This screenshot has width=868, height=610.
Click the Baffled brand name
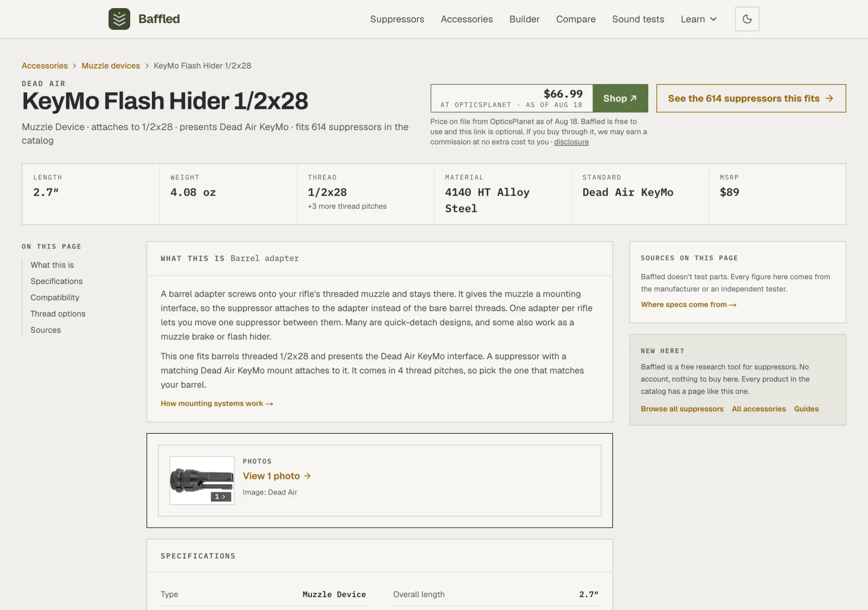159,19
